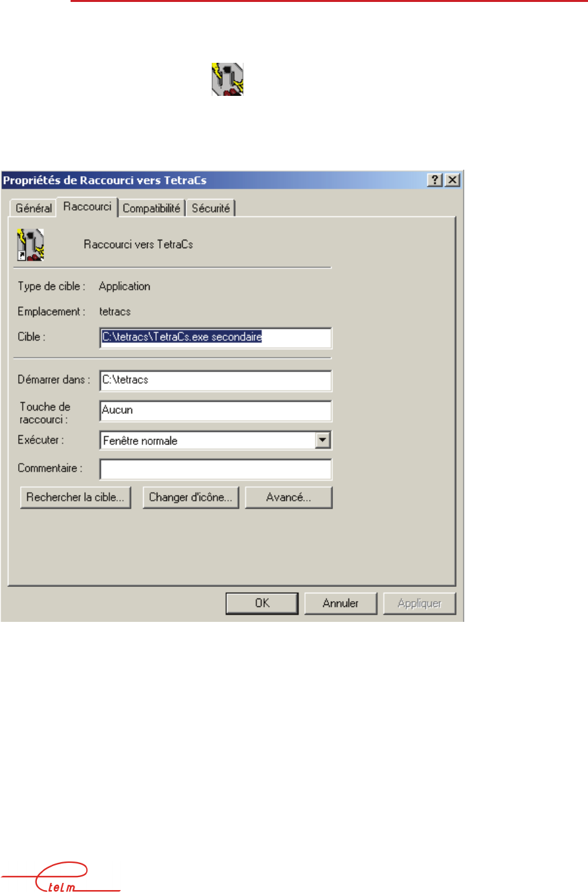Click the Changer d'icône button
This screenshot has width=588, height=892.
point(190,497)
